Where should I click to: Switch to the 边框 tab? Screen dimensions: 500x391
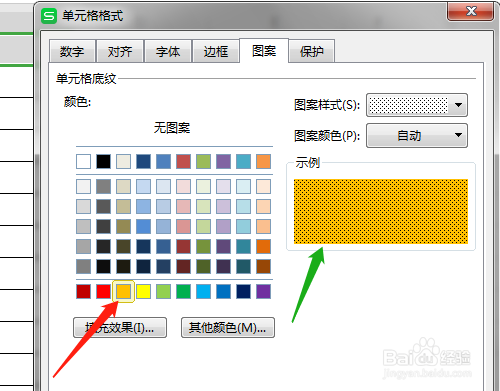point(216,51)
